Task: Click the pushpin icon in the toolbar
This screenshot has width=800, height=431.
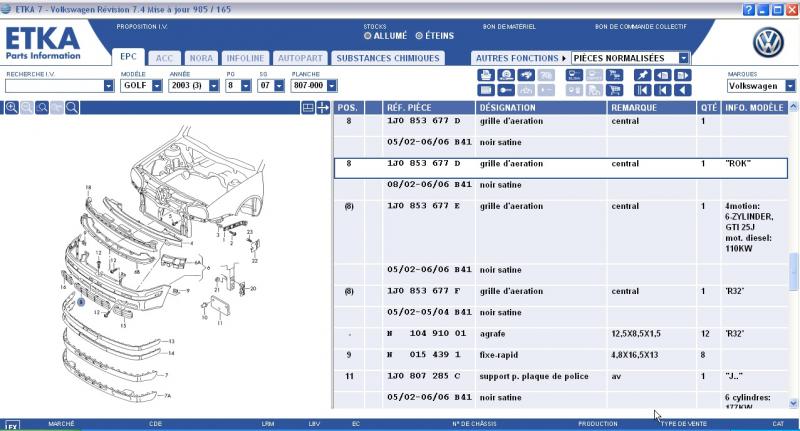Action: [x=642, y=75]
